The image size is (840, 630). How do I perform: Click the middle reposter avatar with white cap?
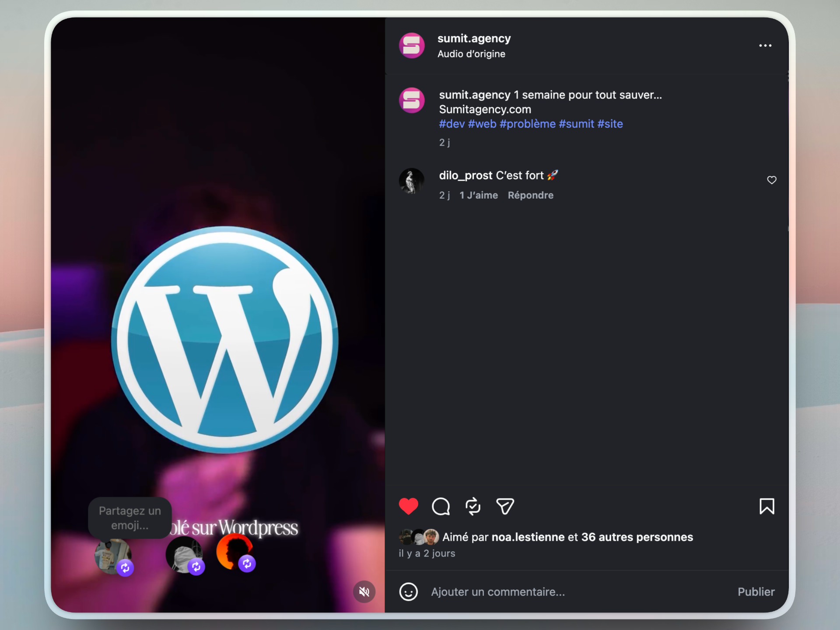(x=184, y=555)
